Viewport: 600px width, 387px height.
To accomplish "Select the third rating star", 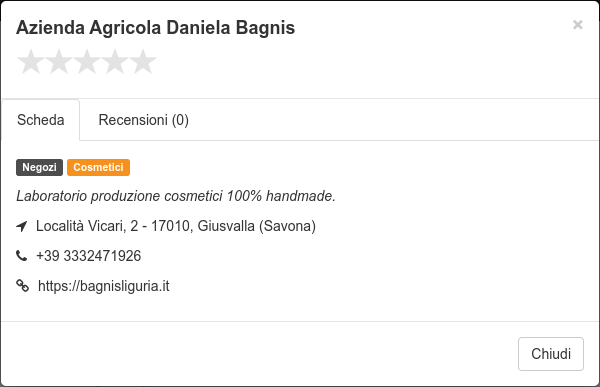I will (87, 61).
